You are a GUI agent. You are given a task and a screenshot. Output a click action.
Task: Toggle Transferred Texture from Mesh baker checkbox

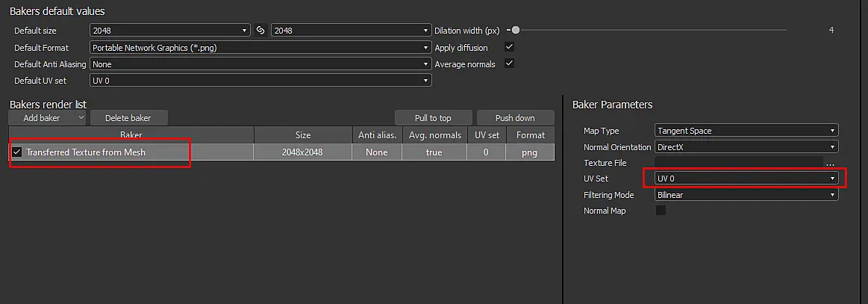point(17,152)
